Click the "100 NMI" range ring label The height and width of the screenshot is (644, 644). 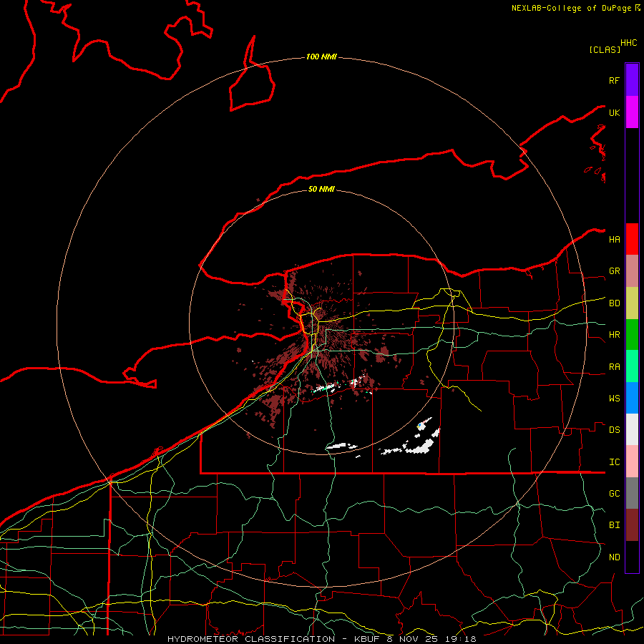tap(321, 57)
